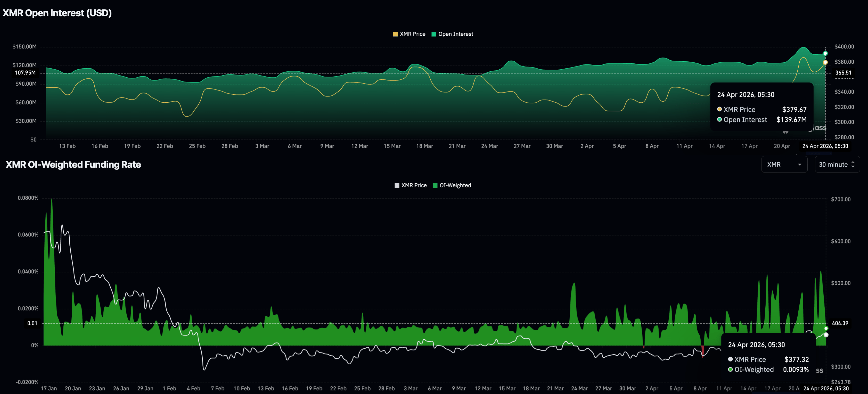
Task: Click the green open interest endpoint marker
Action: point(825,53)
